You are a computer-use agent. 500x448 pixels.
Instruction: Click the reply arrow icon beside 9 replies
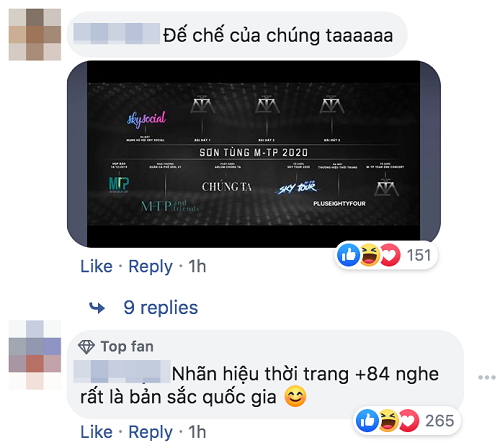pyautogui.click(x=97, y=308)
